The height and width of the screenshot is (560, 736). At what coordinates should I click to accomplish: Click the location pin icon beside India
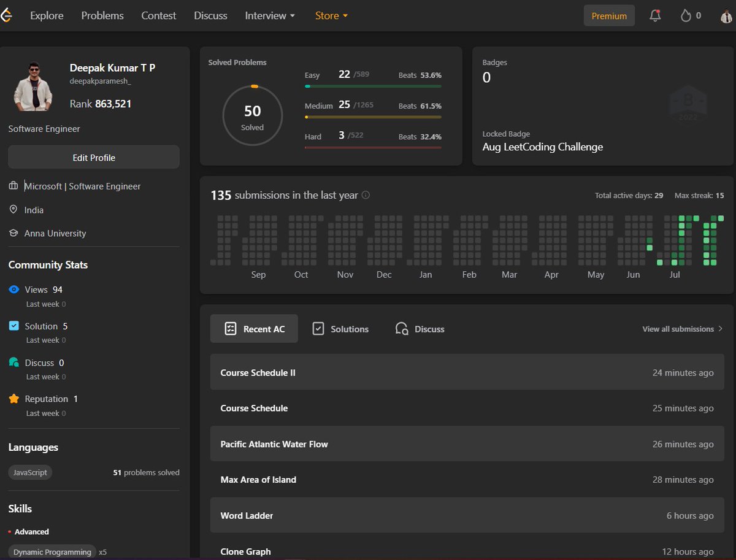coord(13,210)
